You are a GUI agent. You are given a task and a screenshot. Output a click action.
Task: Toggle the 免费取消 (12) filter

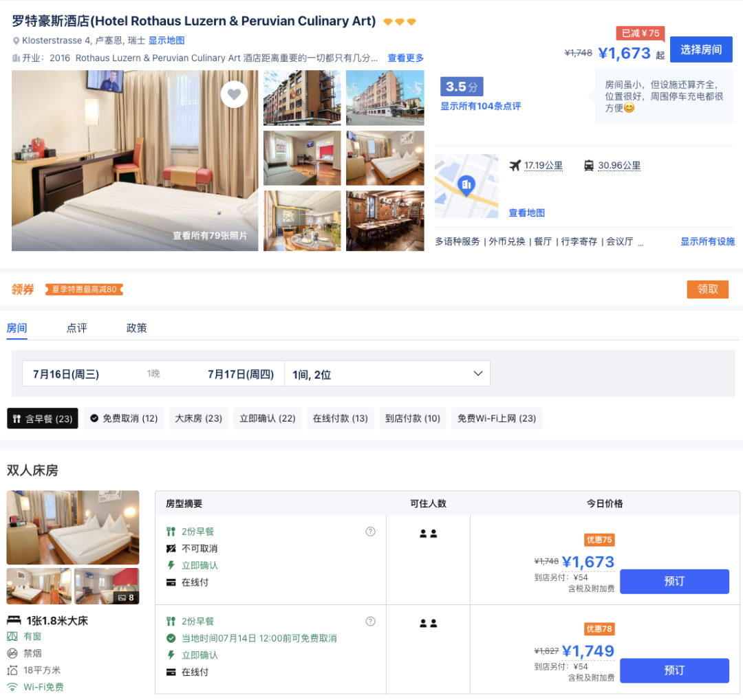click(124, 419)
